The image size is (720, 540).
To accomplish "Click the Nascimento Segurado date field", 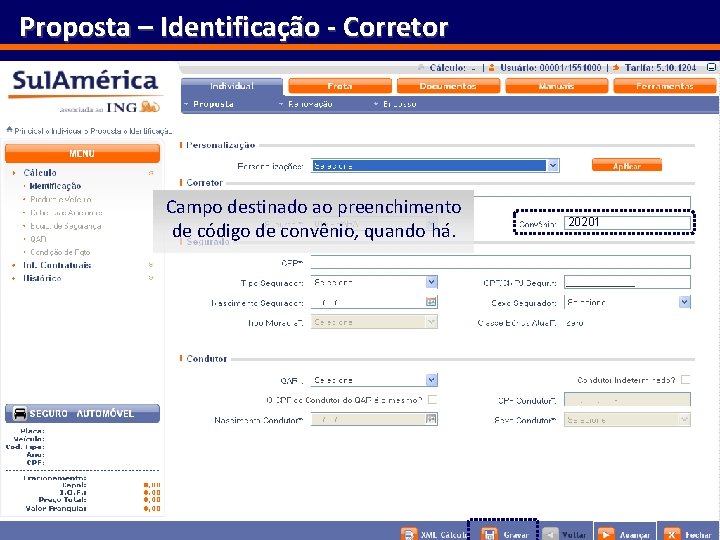I will point(368,302).
